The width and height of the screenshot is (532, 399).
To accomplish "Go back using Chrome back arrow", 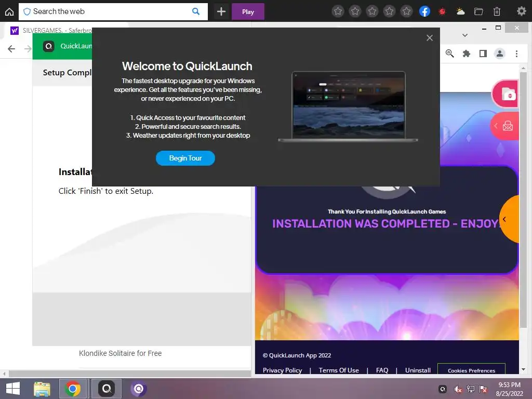I will [x=11, y=49].
